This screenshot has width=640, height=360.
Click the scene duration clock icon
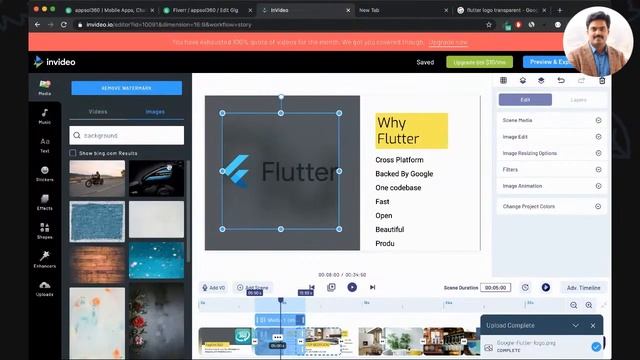pos(525,288)
